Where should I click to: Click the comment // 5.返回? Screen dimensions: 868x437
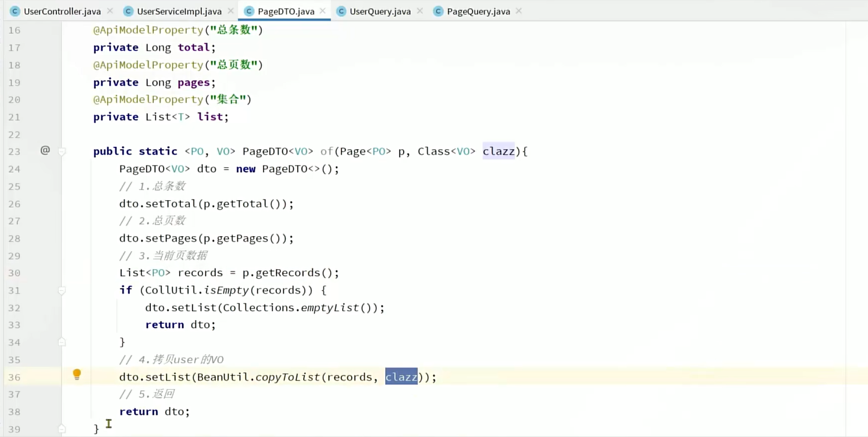pos(147,394)
